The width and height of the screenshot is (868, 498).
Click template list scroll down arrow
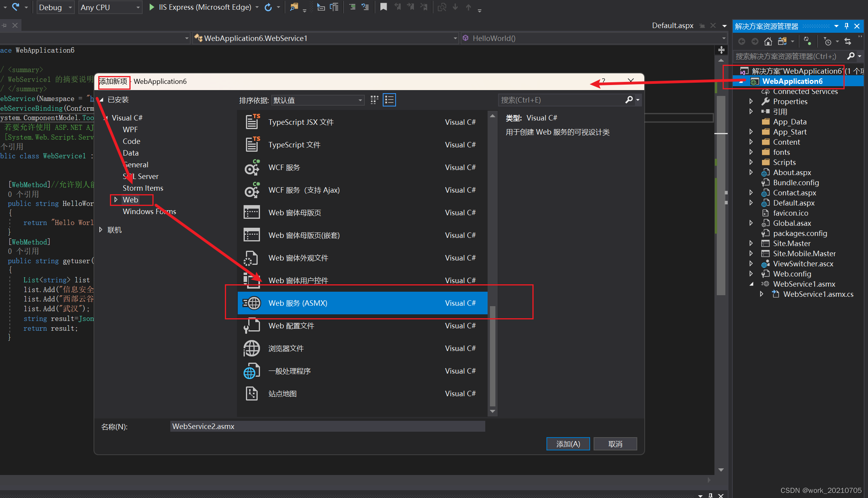(x=492, y=411)
